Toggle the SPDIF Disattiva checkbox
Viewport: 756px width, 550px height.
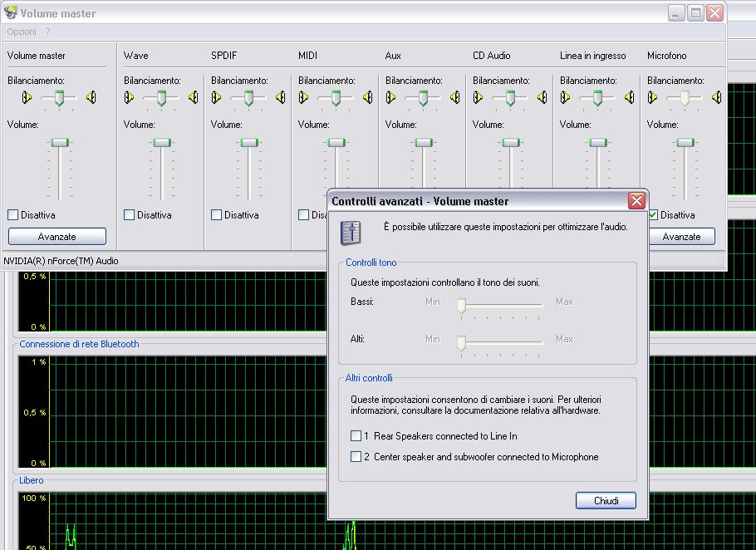217,215
